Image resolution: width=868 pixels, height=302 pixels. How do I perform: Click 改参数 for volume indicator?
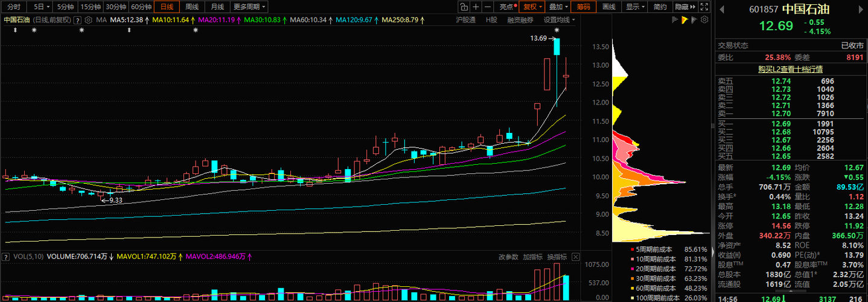509,257
